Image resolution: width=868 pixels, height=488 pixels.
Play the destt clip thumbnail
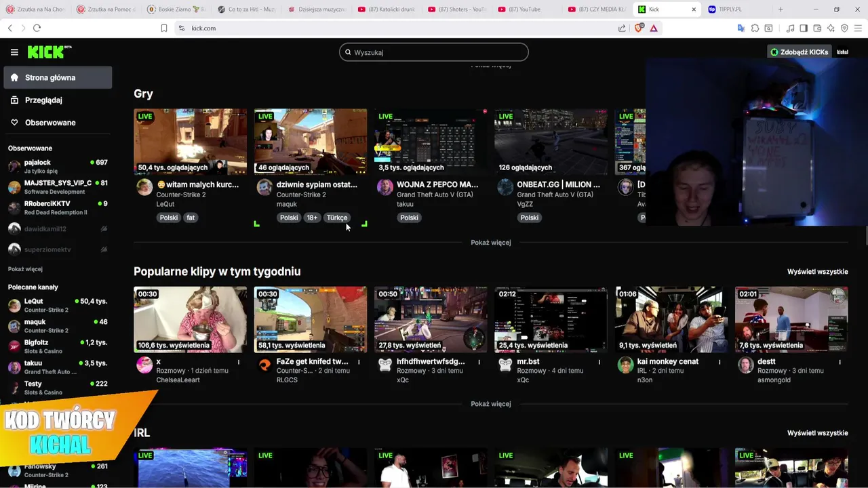click(x=791, y=319)
